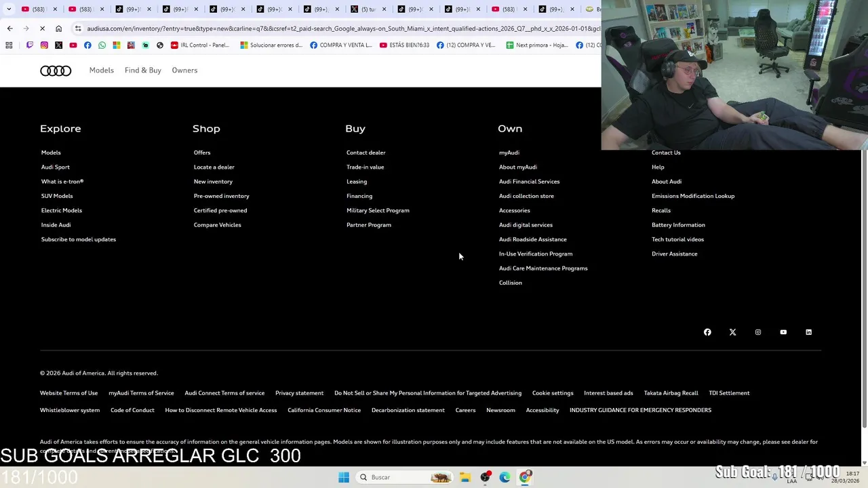The image size is (868, 488).
Task: Open Audi's LinkedIn icon in footer
Action: point(808,332)
